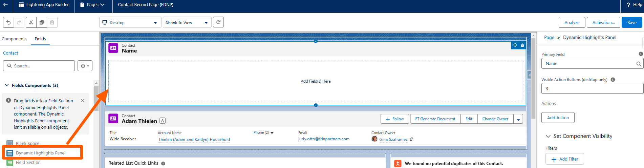This screenshot has width=644, height=168.
Task: Open the Pages dropdown menu
Action: 92,5
